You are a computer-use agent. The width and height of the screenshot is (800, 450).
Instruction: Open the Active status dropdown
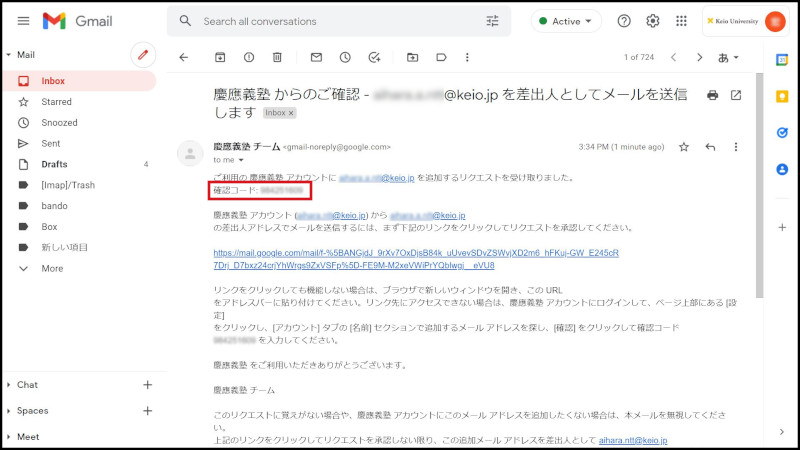click(566, 21)
